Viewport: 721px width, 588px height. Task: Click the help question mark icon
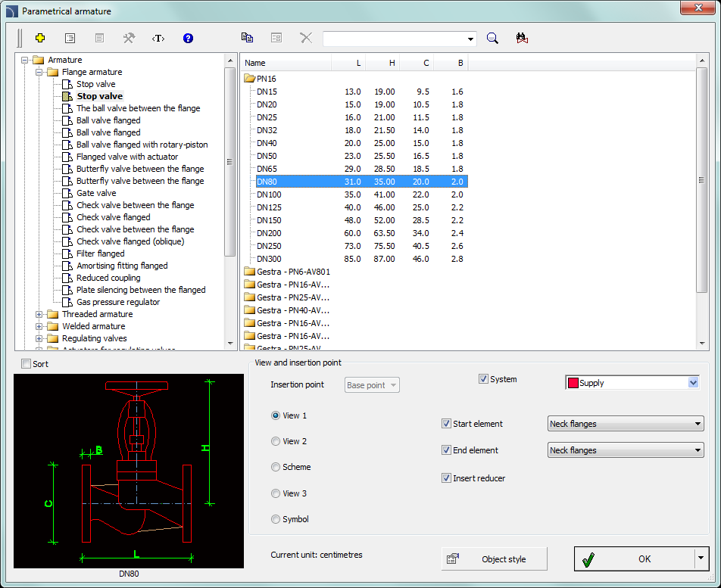tap(189, 38)
